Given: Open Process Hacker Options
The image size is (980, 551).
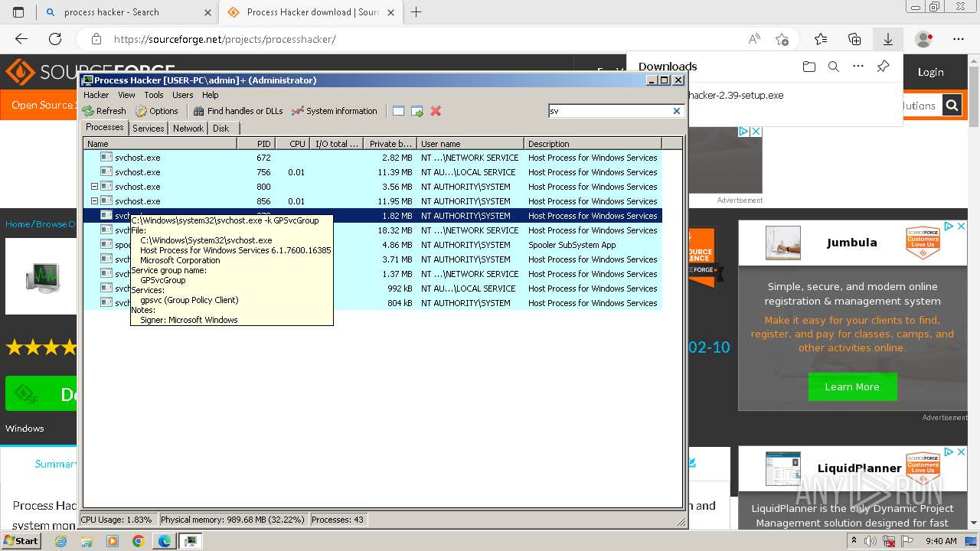Looking at the screenshot, I should pyautogui.click(x=157, y=111).
